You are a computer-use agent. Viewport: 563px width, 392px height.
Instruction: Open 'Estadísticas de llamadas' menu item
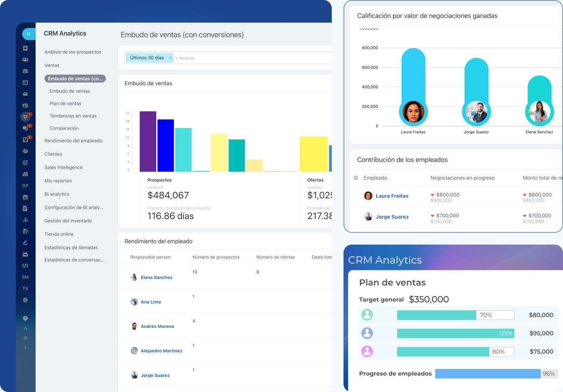[71, 248]
